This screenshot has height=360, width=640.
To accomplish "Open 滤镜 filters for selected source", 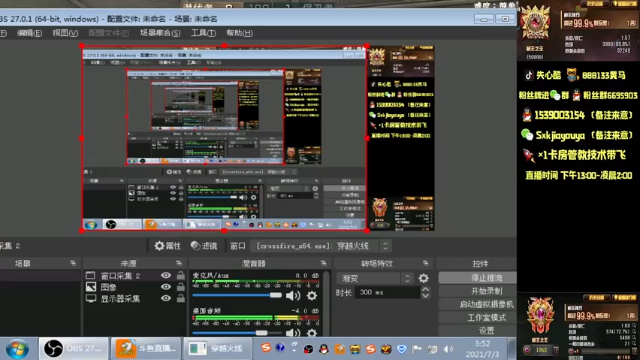I will (204, 246).
